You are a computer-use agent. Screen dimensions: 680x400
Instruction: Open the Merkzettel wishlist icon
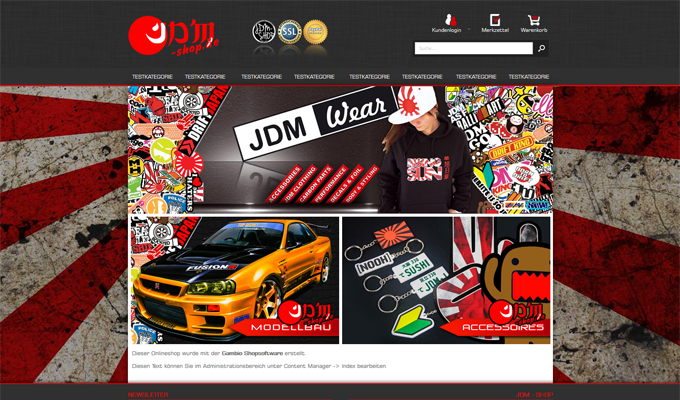coord(495,20)
